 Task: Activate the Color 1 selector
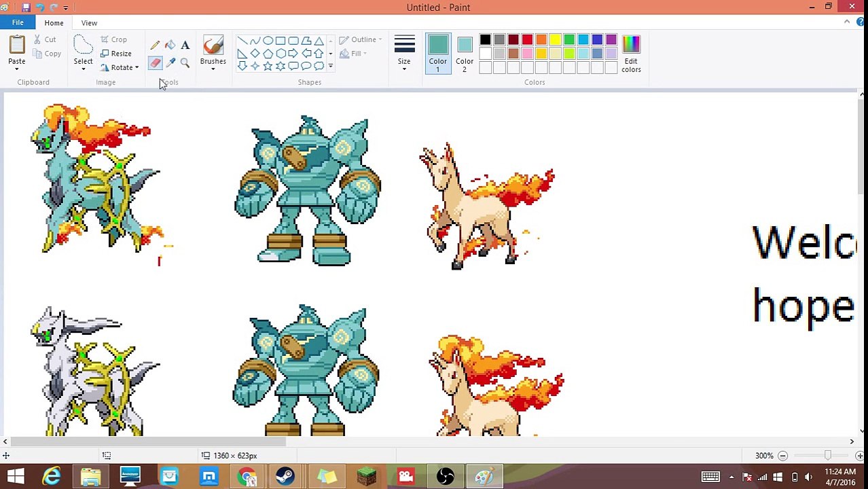click(x=438, y=54)
